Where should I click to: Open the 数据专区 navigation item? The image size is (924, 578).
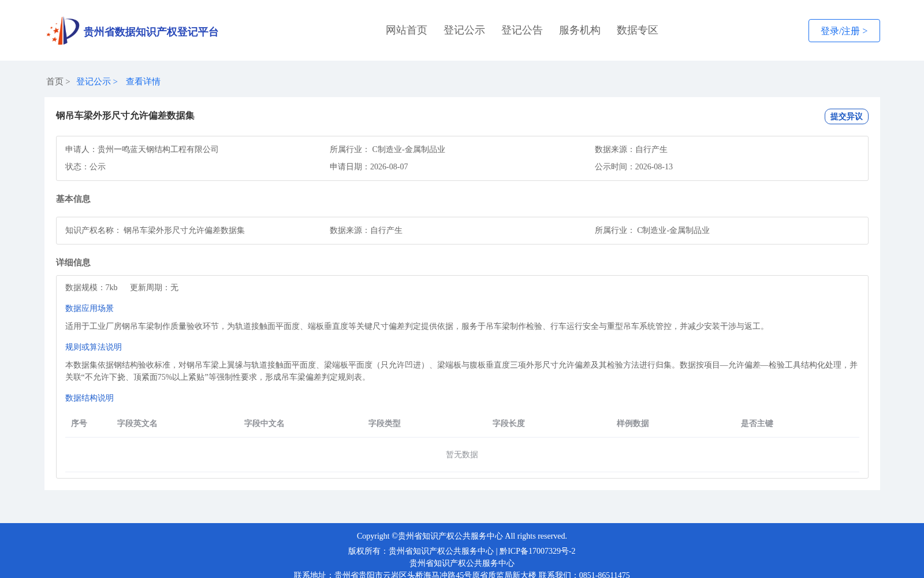638,30
